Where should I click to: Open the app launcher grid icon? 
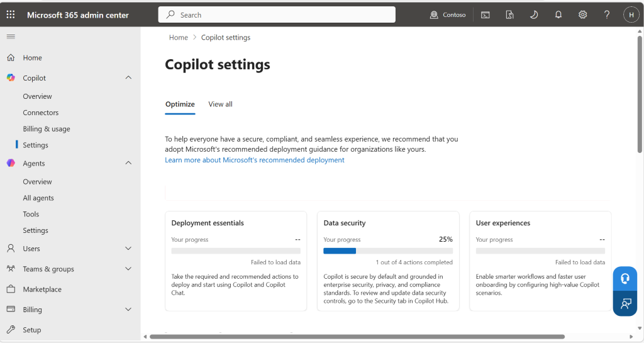(x=11, y=14)
